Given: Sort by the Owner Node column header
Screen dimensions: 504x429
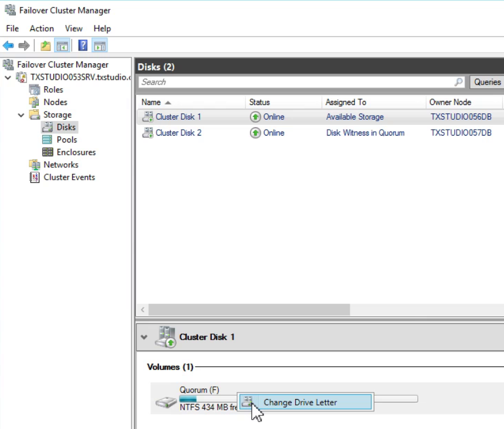Looking at the screenshot, I should (464, 102).
